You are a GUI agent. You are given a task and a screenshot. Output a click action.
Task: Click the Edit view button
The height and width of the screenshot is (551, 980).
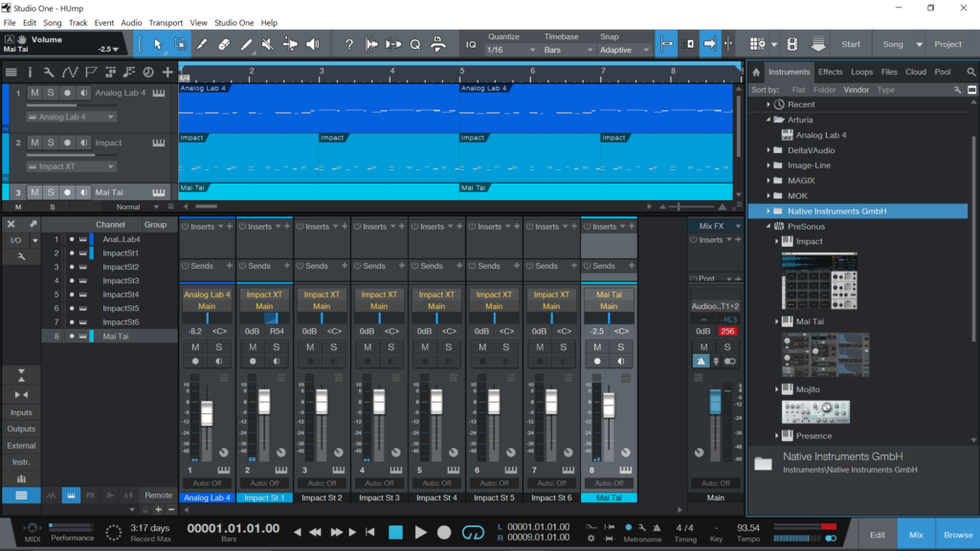pyautogui.click(x=878, y=535)
